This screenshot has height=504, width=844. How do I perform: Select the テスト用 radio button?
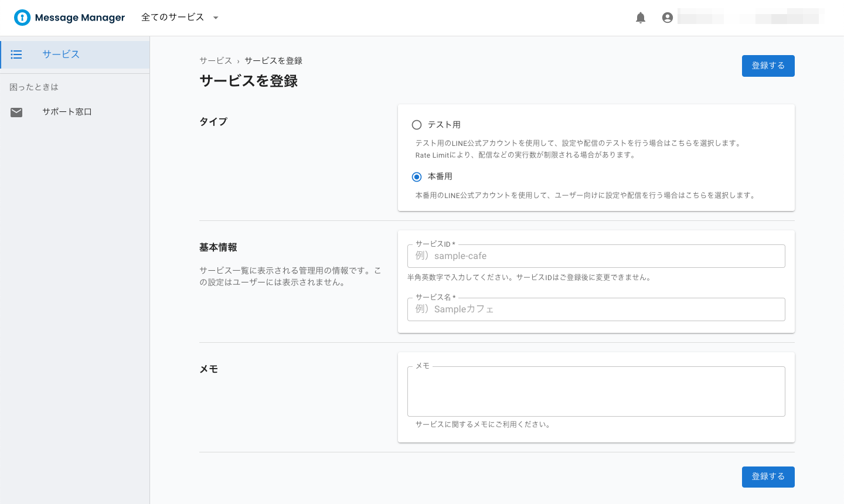417,125
